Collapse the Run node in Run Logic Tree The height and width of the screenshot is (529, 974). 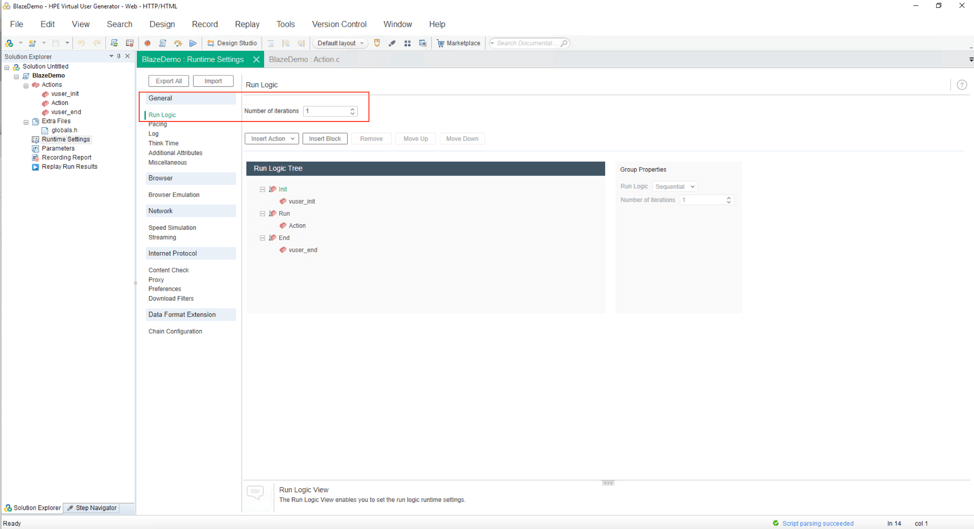[x=262, y=214]
